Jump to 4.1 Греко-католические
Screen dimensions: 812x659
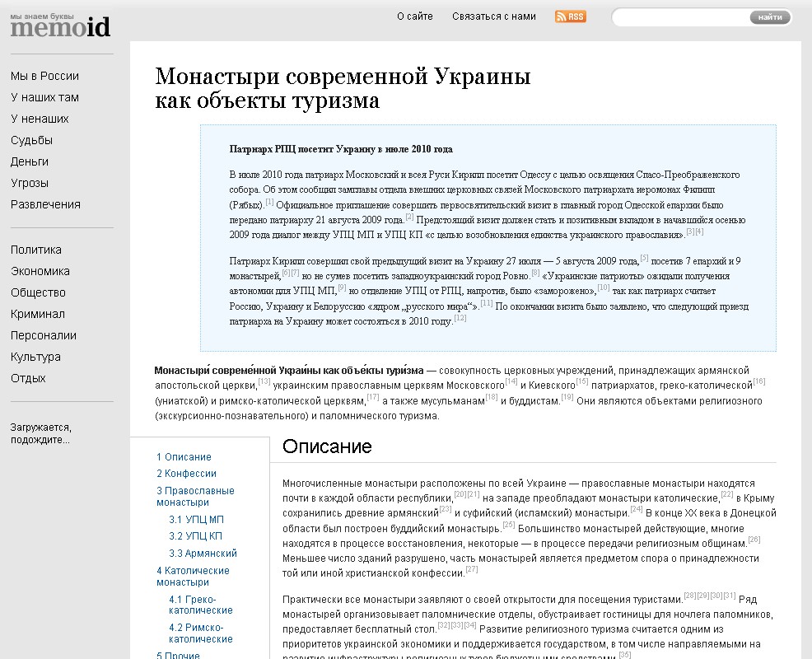[200, 605]
